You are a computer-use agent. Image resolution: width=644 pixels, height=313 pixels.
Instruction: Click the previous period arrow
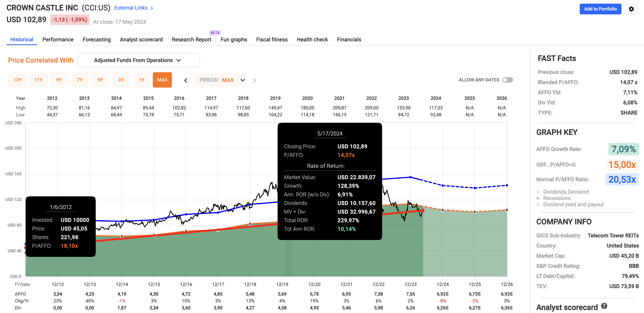186,80
